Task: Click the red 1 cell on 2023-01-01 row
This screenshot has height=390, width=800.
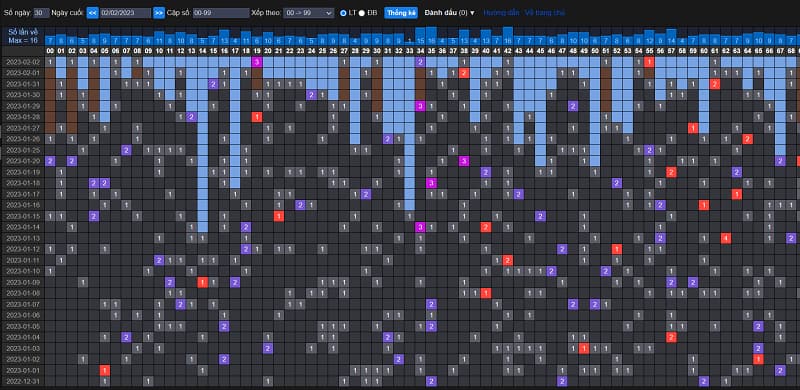Action: (x=105, y=371)
